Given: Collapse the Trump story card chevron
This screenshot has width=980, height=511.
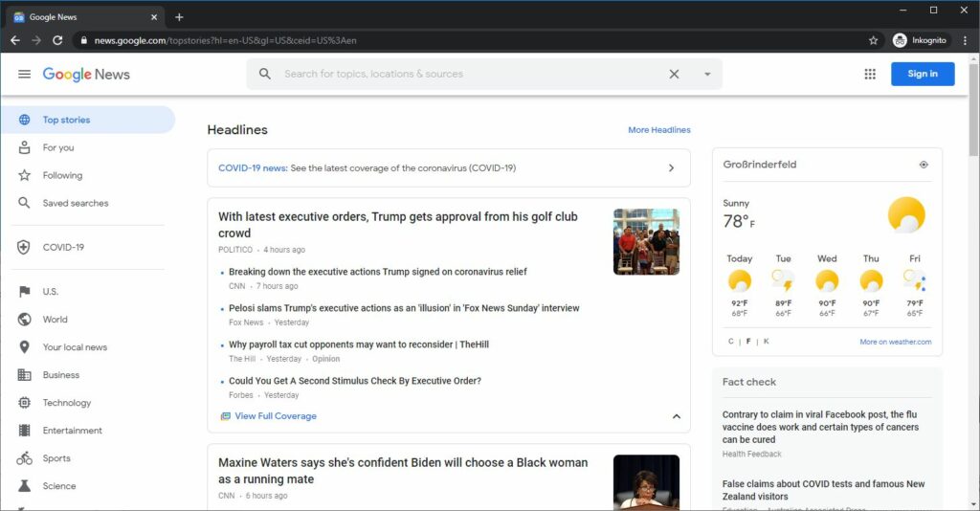Looking at the screenshot, I should (677, 416).
